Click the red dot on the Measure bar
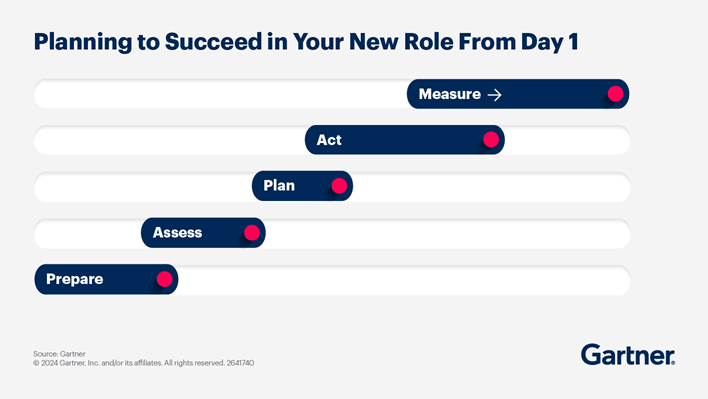Screen dimensions: 708x399 615,94
